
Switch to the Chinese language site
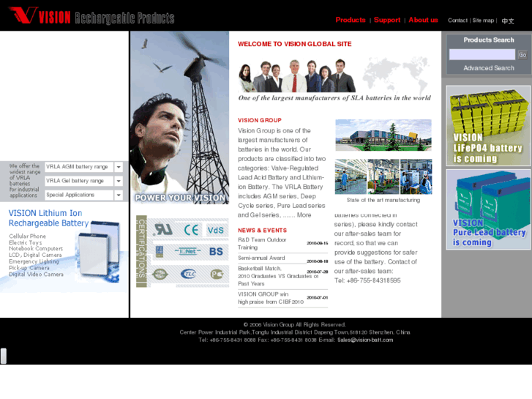point(508,20)
